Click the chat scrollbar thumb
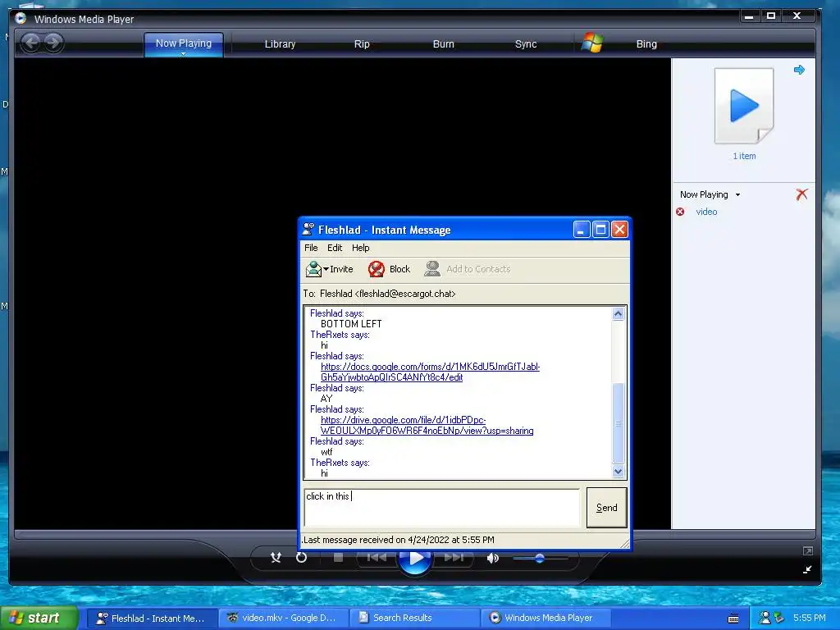840x630 pixels. (618, 423)
